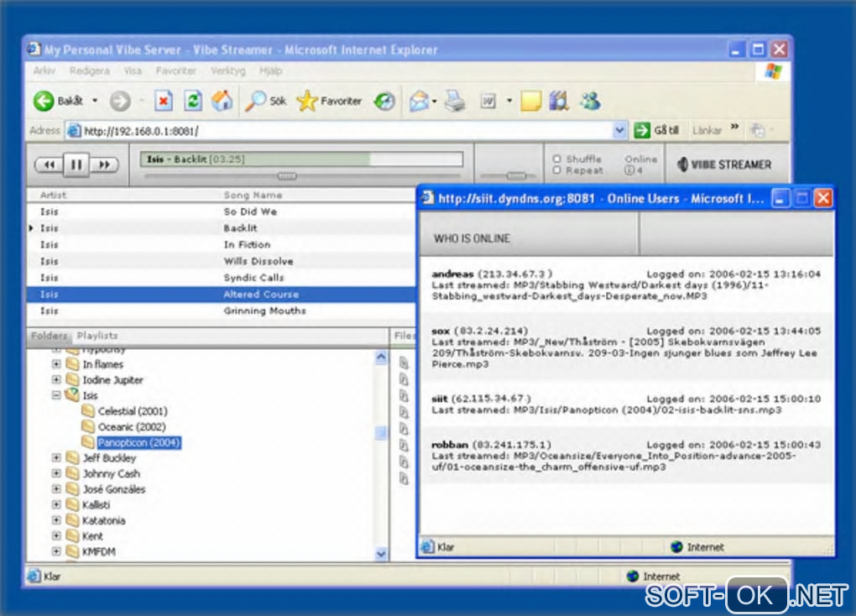
Task: Select the Oceanic (2002) folder
Action: pyautogui.click(x=132, y=427)
